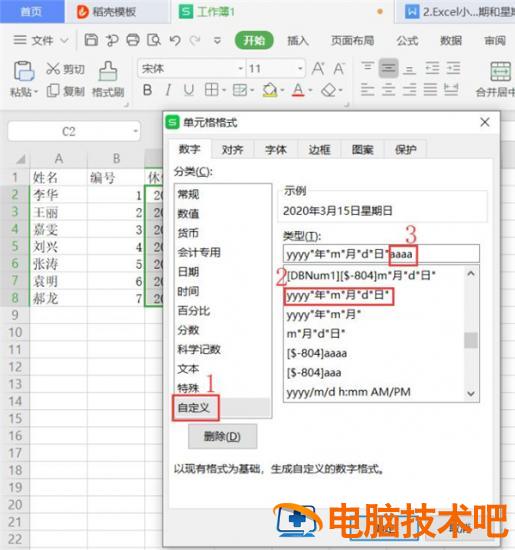Switch to 边框 tab in the dialog
This screenshot has width=515, height=550.
319,150
